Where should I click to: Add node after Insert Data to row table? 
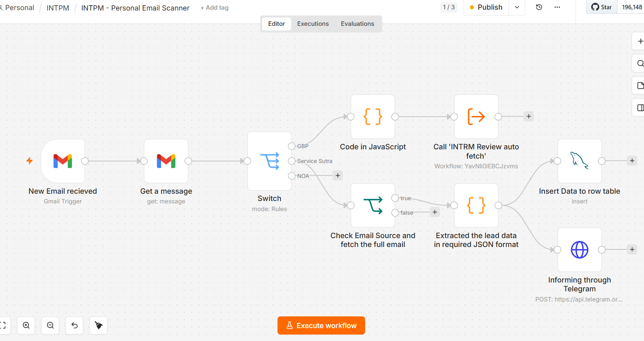point(632,161)
